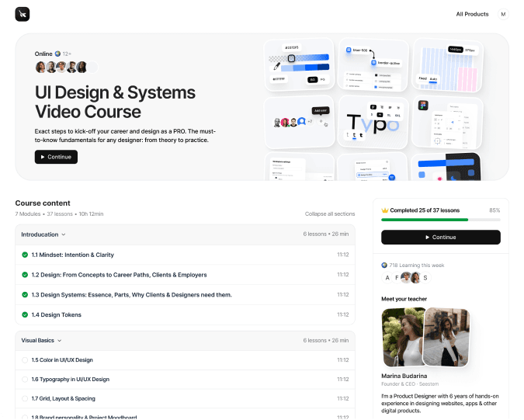The width and height of the screenshot is (524, 420).
Task: Click the lesson progress bar
Action: tap(441, 220)
